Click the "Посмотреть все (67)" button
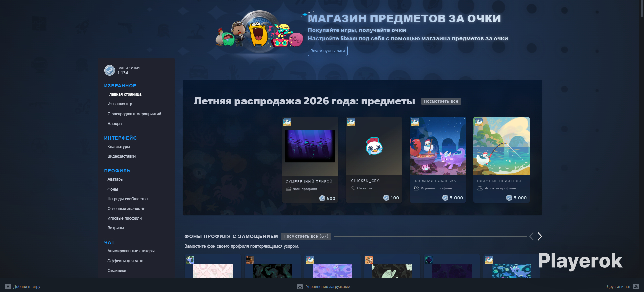This screenshot has height=292, width=644. [x=306, y=236]
